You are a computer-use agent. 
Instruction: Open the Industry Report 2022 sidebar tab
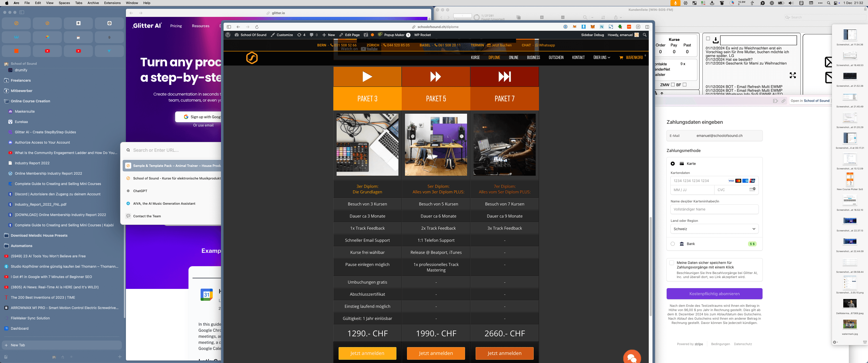(x=32, y=163)
